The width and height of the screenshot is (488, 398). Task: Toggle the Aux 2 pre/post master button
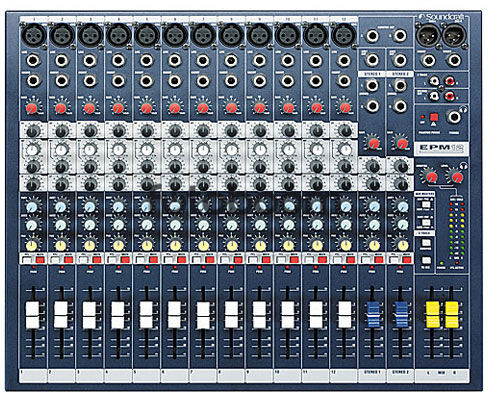pyautogui.click(x=425, y=222)
